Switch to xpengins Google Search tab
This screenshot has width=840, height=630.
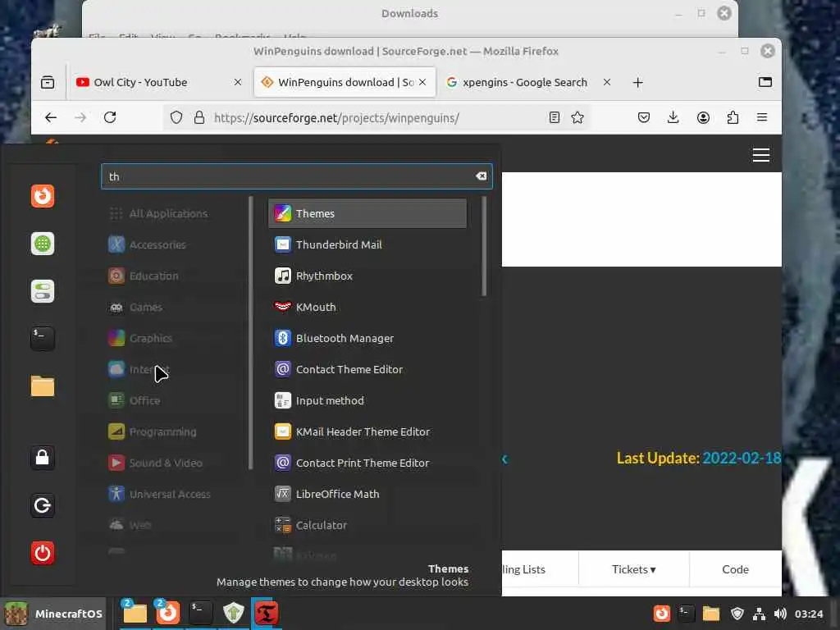pos(527,82)
